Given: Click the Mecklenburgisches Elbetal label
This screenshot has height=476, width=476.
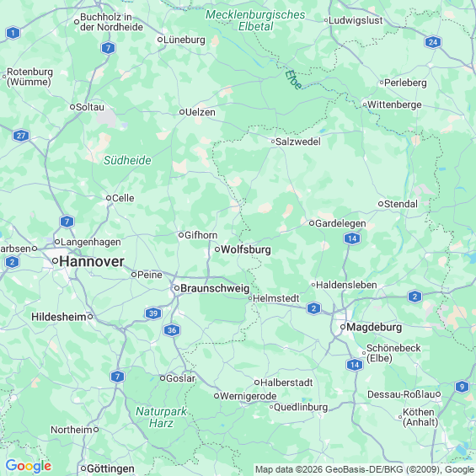Looking at the screenshot, I should point(255,20).
